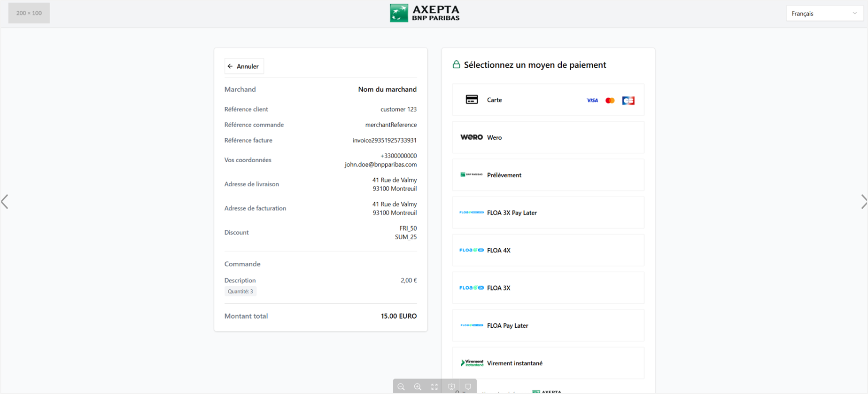This screenshot has width=868, height=394.
Task: Choose Wero payment option
Action: click(548, 137)
